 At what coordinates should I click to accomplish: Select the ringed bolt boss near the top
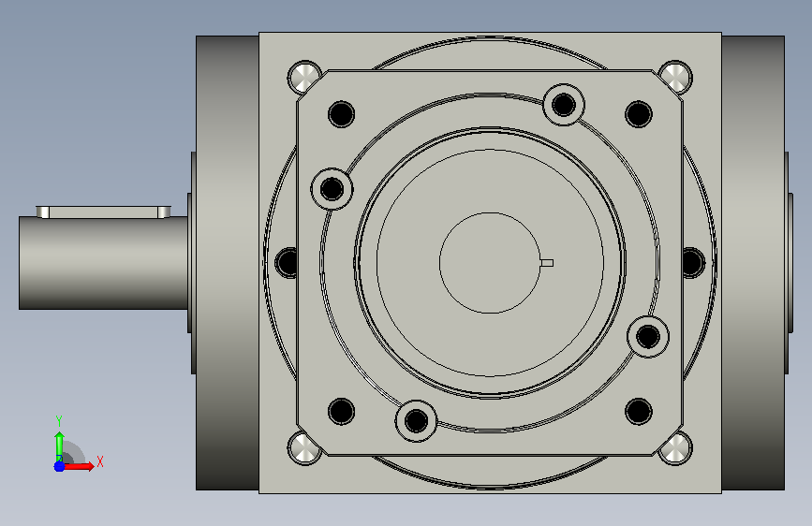[x=564, y=105]
